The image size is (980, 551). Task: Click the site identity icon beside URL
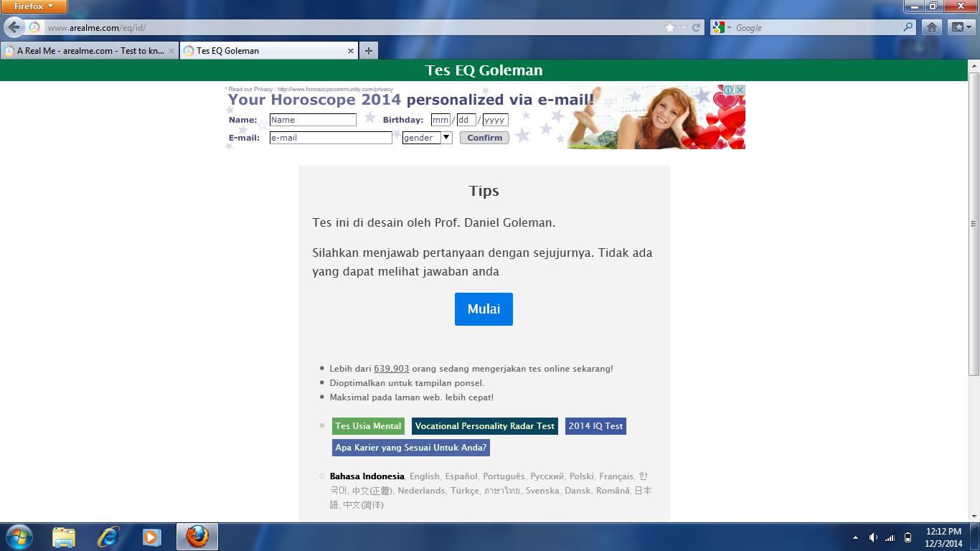(x=34, y=27)
